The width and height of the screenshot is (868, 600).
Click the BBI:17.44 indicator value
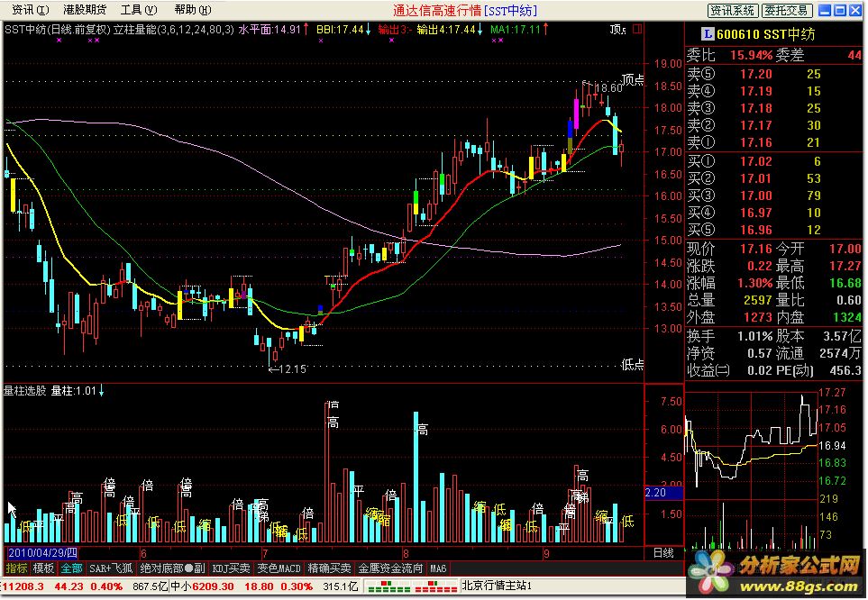(x=340, y=30)
